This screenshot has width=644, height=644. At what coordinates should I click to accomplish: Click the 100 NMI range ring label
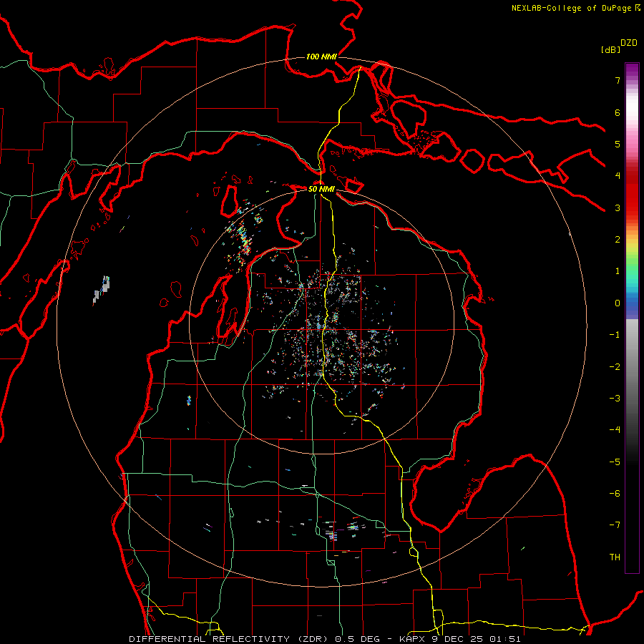(x=321, y=57)
